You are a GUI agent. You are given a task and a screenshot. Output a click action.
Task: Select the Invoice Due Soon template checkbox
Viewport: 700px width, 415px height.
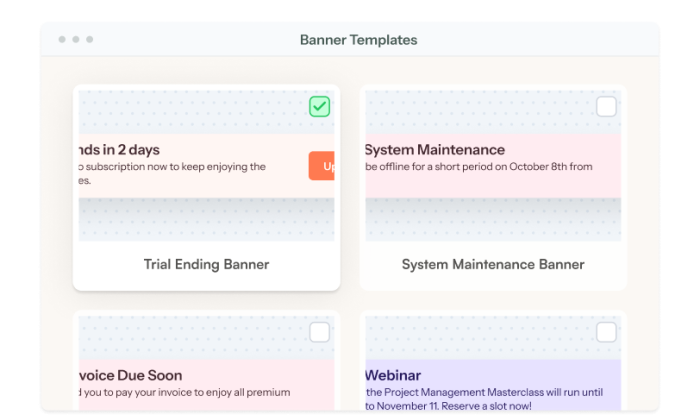(319, 332)
